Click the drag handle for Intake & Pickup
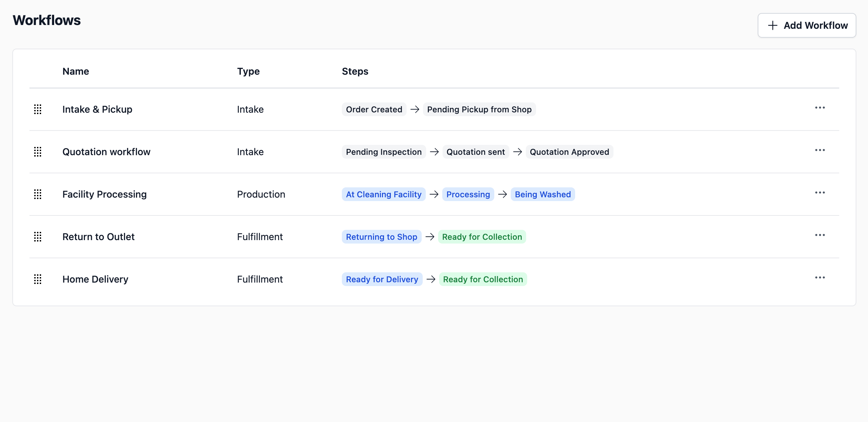Image resolution: width=868 pixels, height=422 pixels. [x=38, y=109]
